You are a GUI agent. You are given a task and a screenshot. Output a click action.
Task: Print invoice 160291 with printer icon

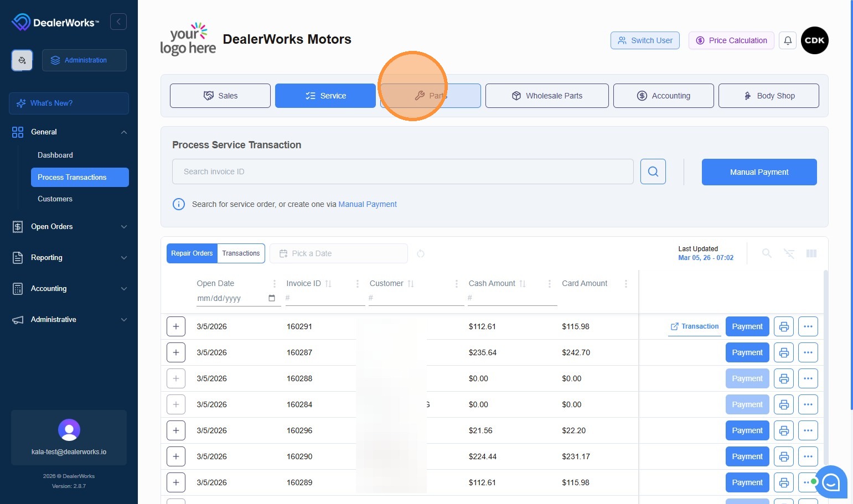(784, 326)
